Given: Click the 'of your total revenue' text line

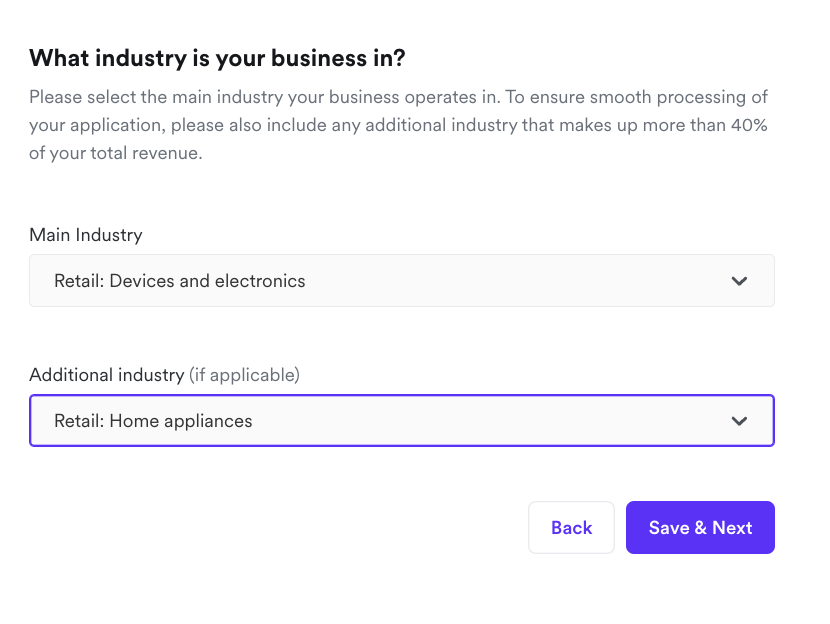Looking at the screenshot, I should click(x=116, y=154).
